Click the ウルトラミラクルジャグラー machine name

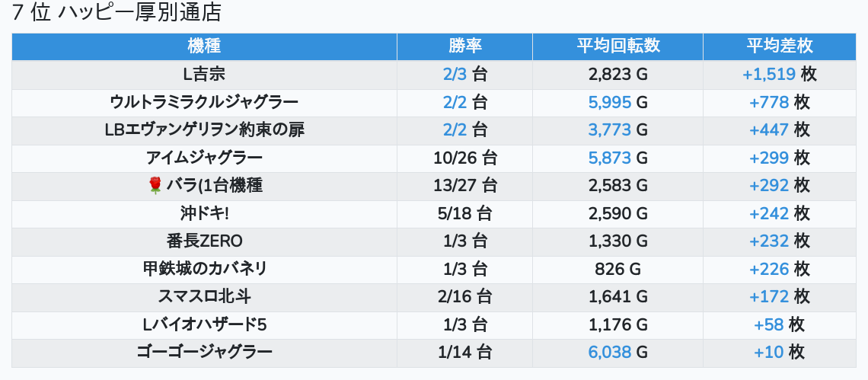pyautogui.click(x=204, y=103)
